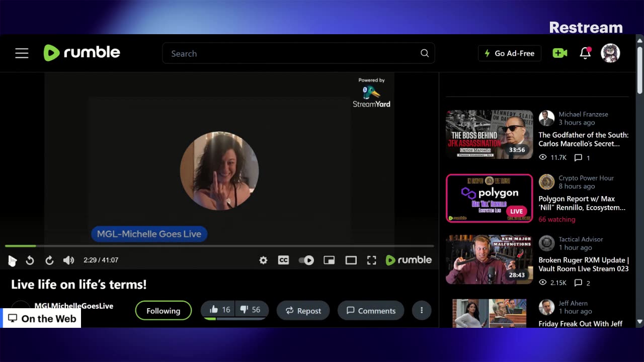Click the Tactical Advisor channel name
The image size is (644, 362).
point(581,239)
